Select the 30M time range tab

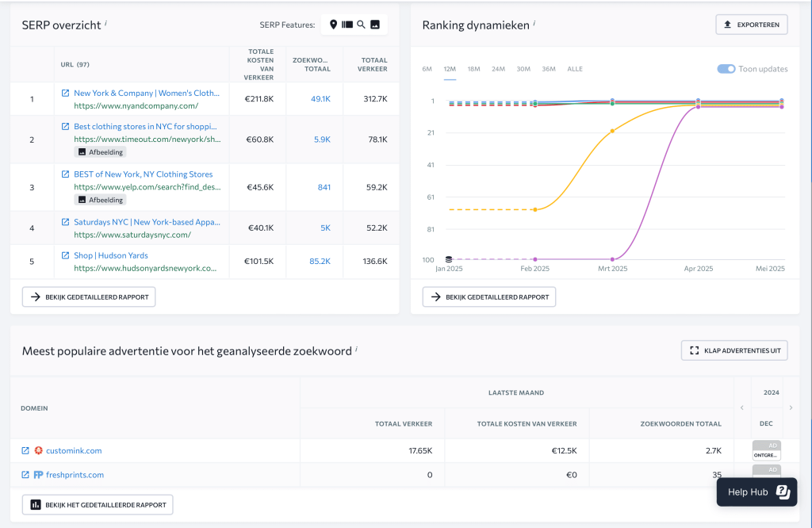point(523,69)
